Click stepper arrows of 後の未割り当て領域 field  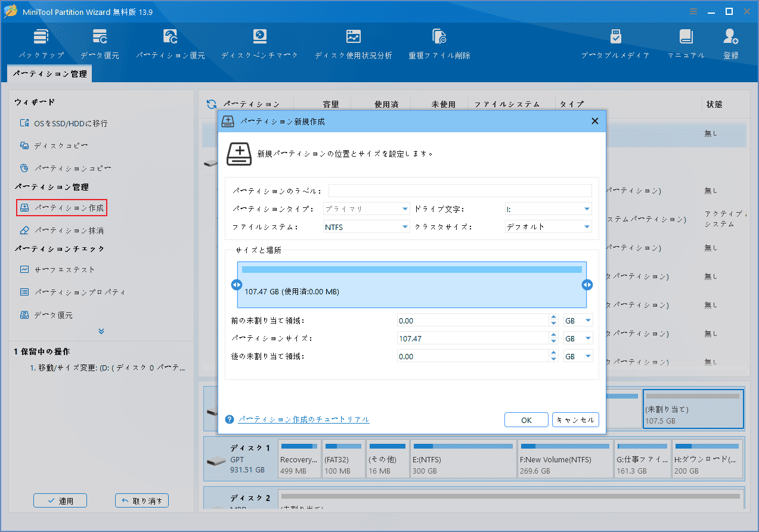[554, 356]
